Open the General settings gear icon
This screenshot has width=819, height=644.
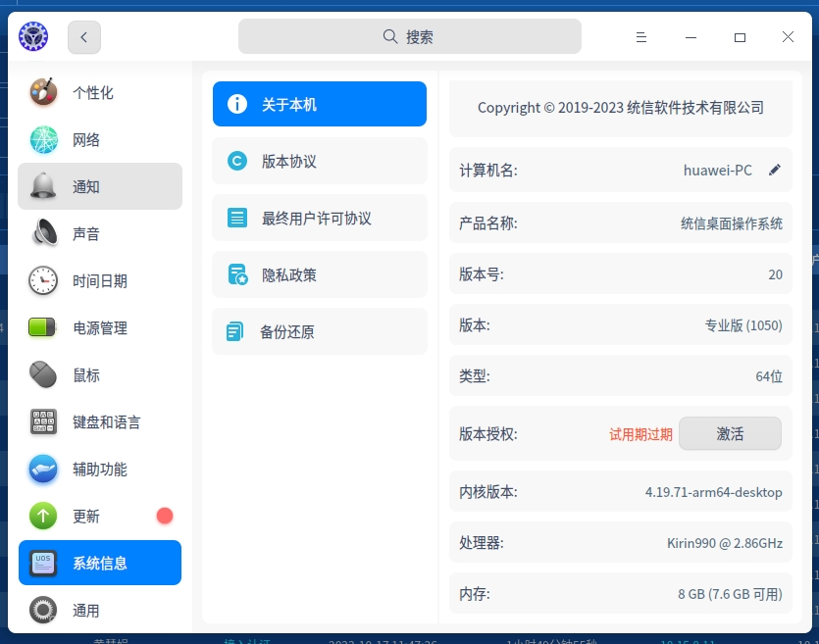pyautogui.click(x=43, y=610)
